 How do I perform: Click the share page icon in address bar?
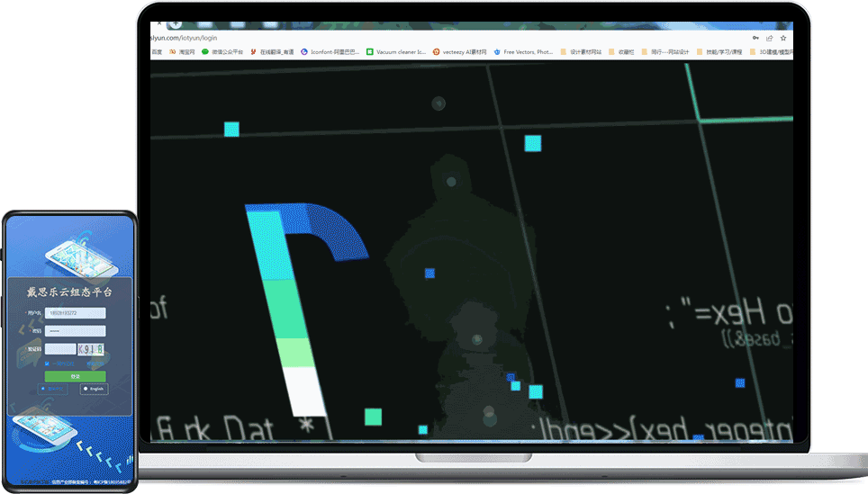pyautogui.click(x=769, y=39)
